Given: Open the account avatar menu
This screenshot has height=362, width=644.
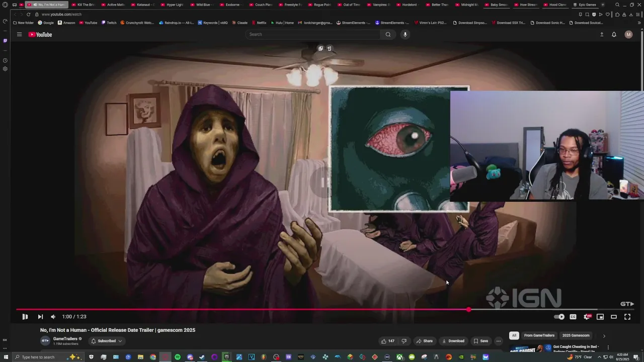Looking at the screenshot, I should tap(628, 34).
